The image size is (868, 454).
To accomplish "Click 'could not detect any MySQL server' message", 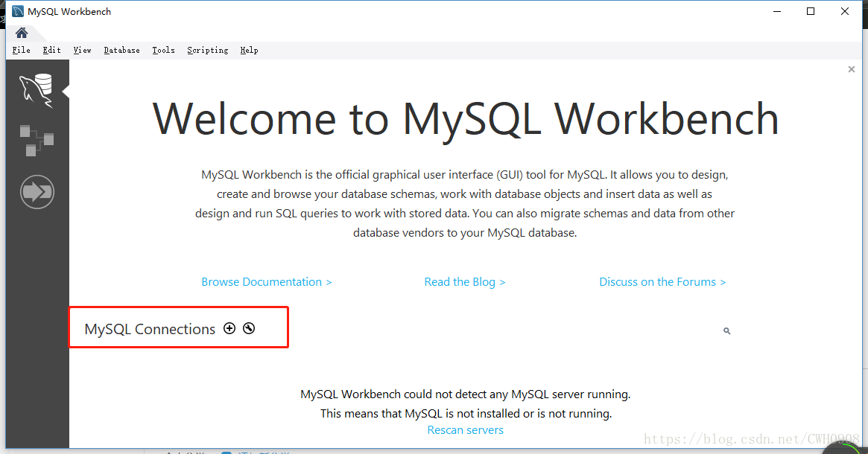I will pyautogui.click(x=465, y=394).
